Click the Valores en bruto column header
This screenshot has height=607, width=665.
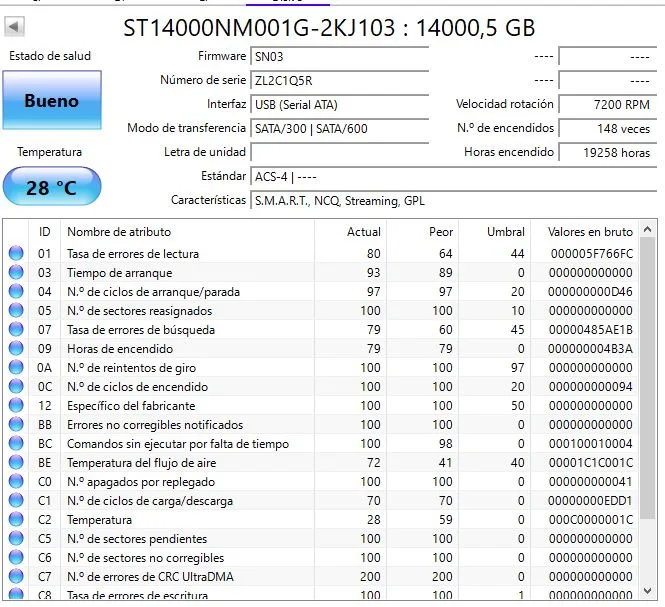584,232
